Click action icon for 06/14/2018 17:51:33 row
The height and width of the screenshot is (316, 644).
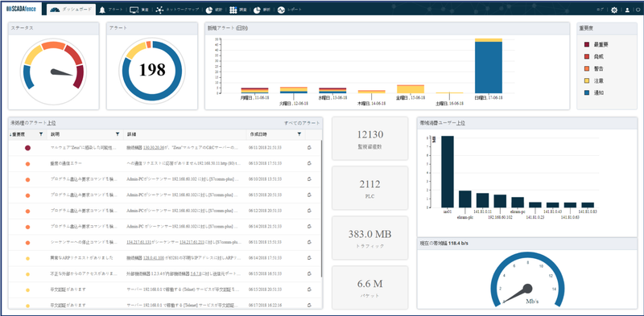pos(310,258)
